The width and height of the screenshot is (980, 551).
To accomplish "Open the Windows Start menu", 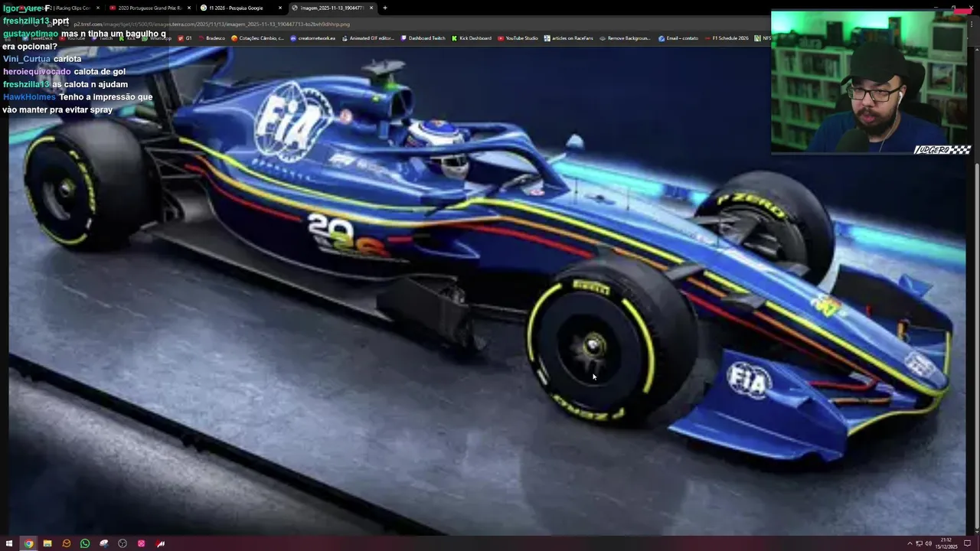I will tap(9, 543).
